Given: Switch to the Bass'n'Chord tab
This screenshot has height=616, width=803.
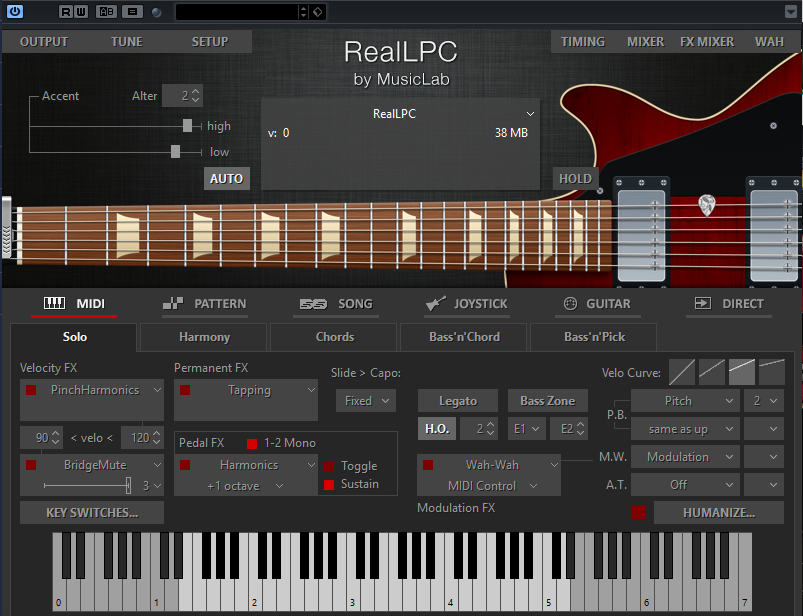Looking at the screenshot, I should (464, 337).
